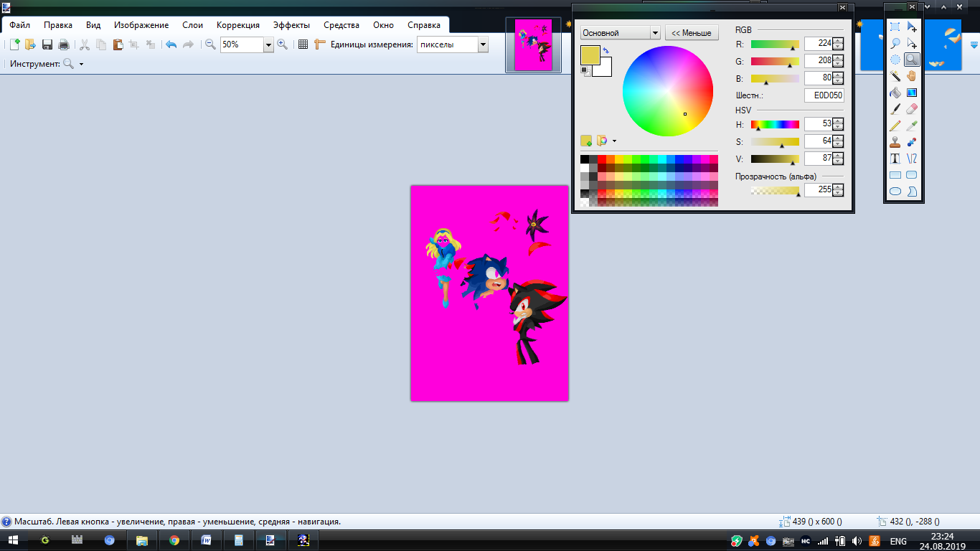Image resolution: width=980 pixels, height=551 pixels.
Task: Open the Слои menu
Action: pyautogui.click(x=193, y=25)
